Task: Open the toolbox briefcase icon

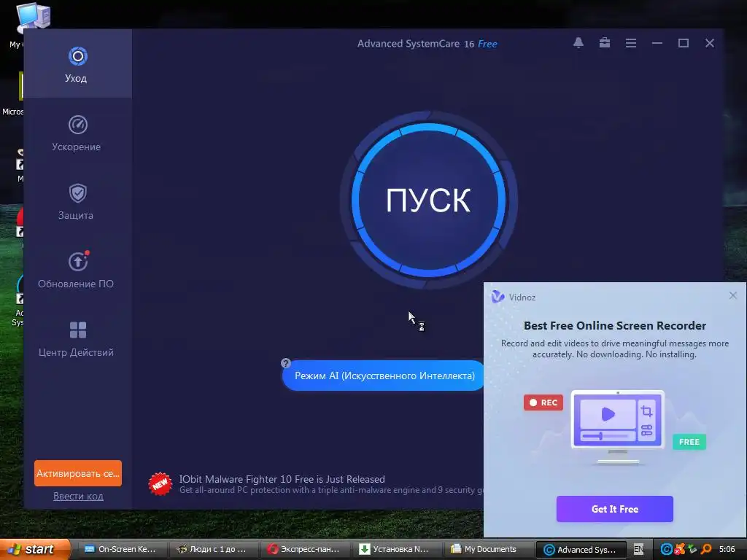Action: point(605,43)
